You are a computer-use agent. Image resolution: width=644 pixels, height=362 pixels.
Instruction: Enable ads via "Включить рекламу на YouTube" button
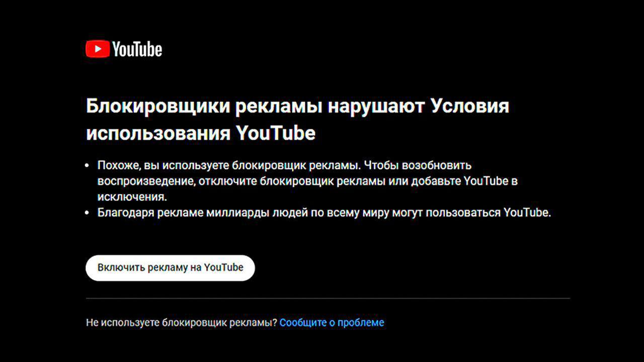tap(170, 267)
